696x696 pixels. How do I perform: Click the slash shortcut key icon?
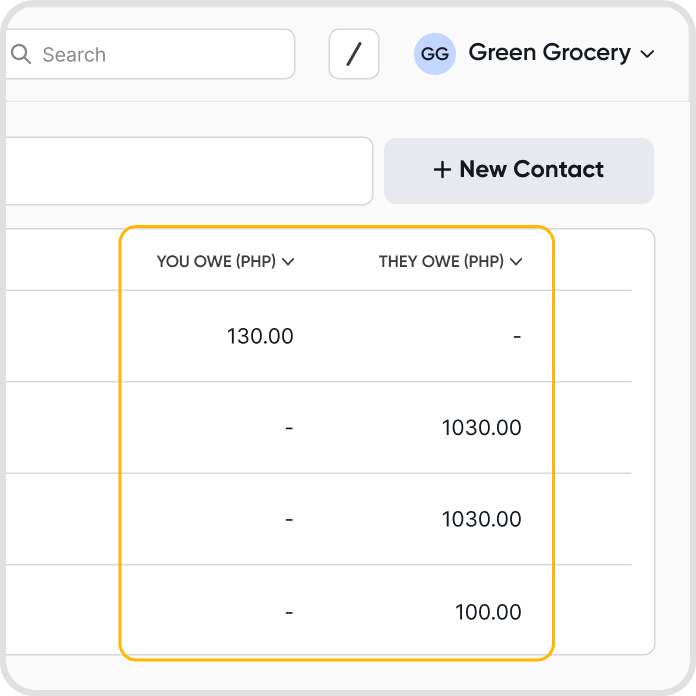[x=354, y=54]
